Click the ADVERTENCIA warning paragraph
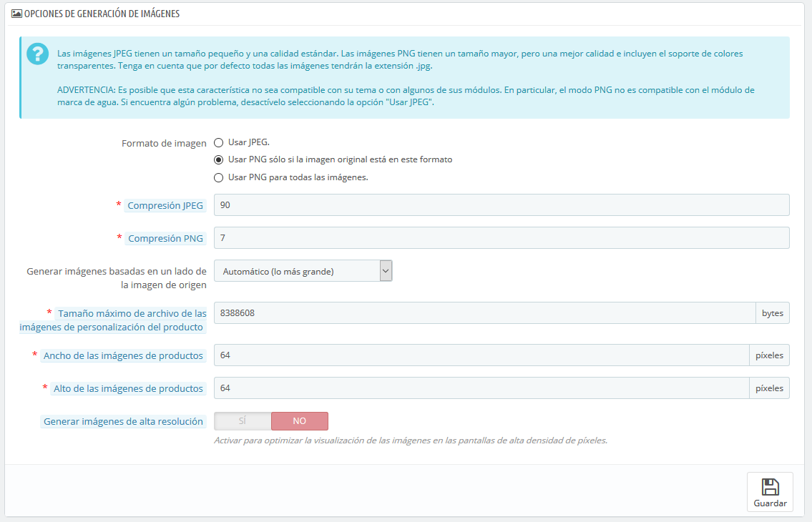812x522 pixels. coord(406,96)
